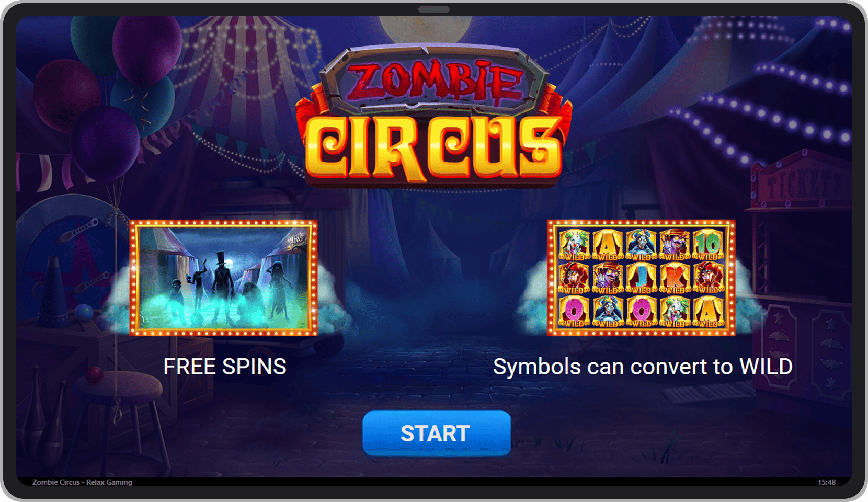
Task: Click the top-row golden A WILD symbol
Action: [x=607, y=244]
